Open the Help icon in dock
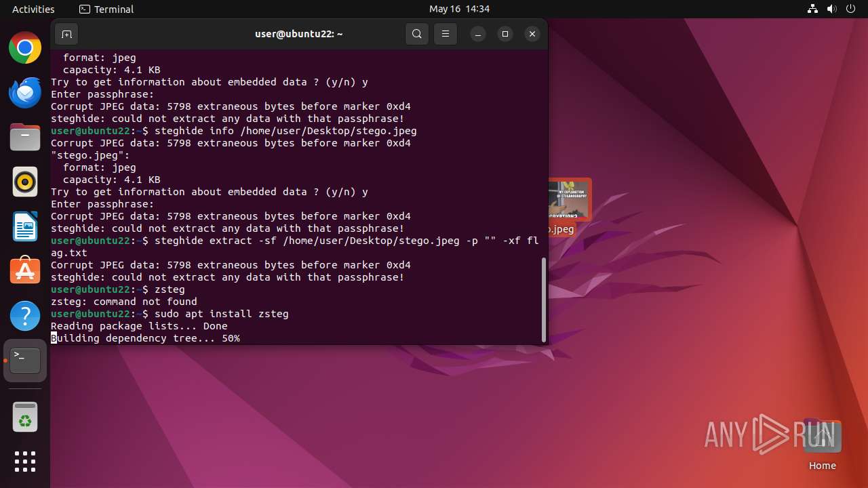Image resolution: width=868 pixels, height=488 pixels. 25,316
